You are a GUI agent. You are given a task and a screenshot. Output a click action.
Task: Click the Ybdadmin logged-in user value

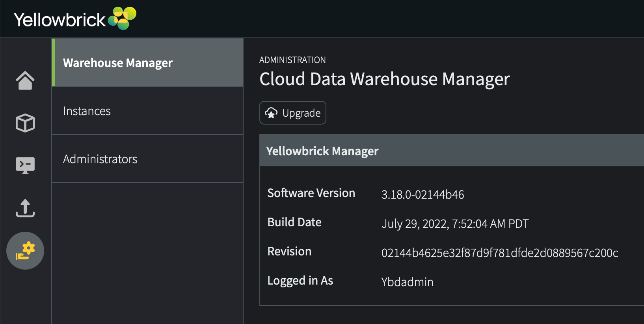(x=407, y=282)
